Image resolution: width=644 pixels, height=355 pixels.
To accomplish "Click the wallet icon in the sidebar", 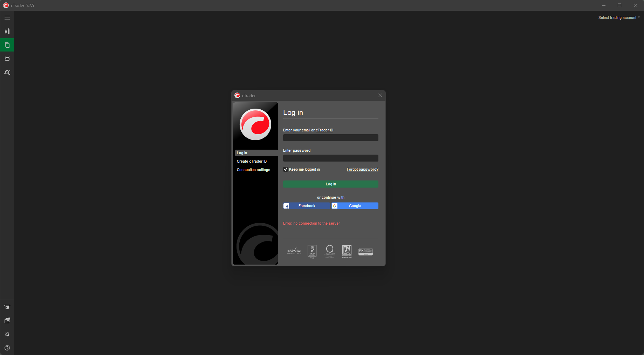I will [7, 321].
